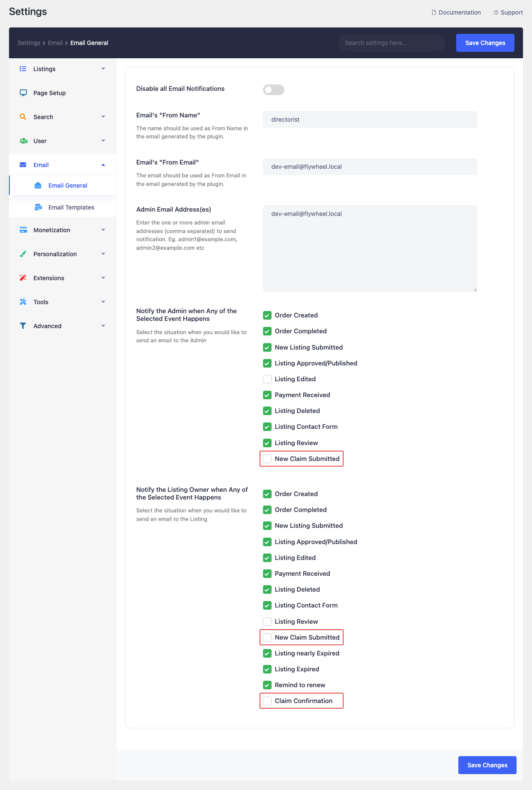
Task: Click the orange Search magnifier icon
Action: 23,117
